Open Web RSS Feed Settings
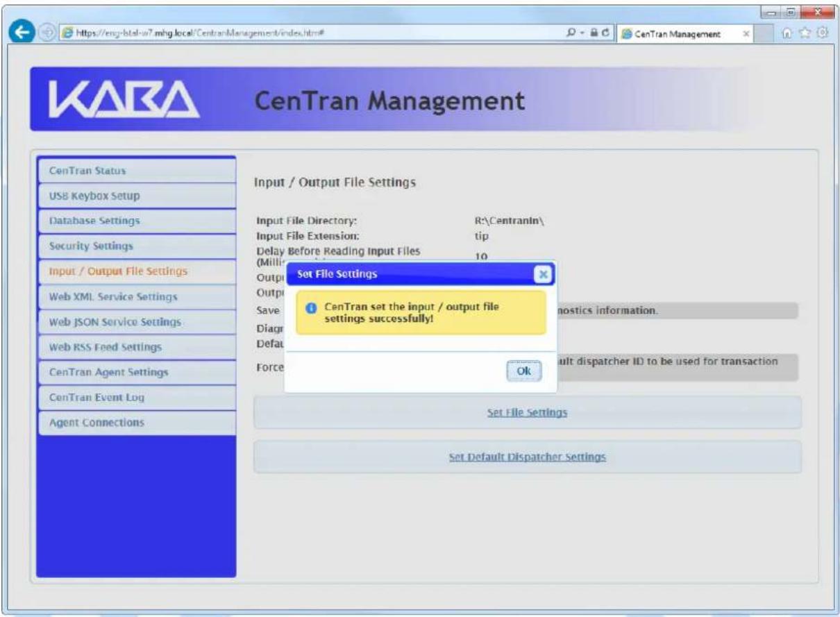 point(137,347)
